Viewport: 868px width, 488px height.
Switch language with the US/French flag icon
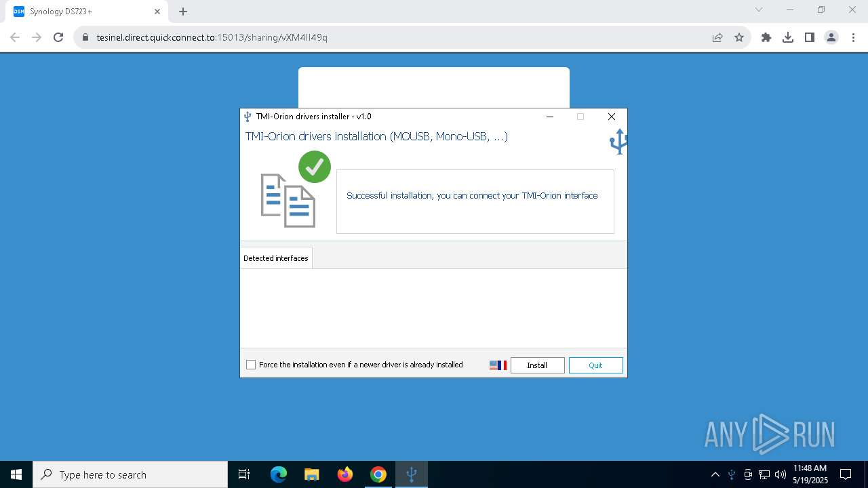click(498, 365)
